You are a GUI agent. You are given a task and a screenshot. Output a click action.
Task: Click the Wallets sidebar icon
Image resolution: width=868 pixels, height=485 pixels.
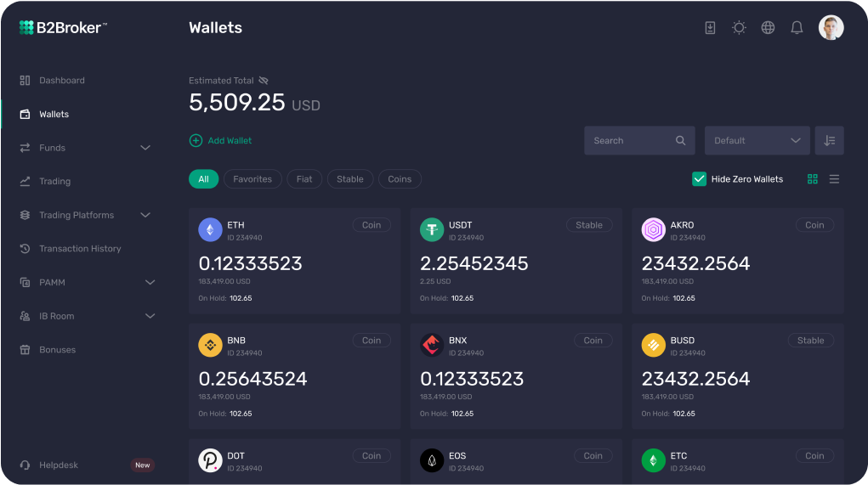pyautogui.click(x=25, y=114)
